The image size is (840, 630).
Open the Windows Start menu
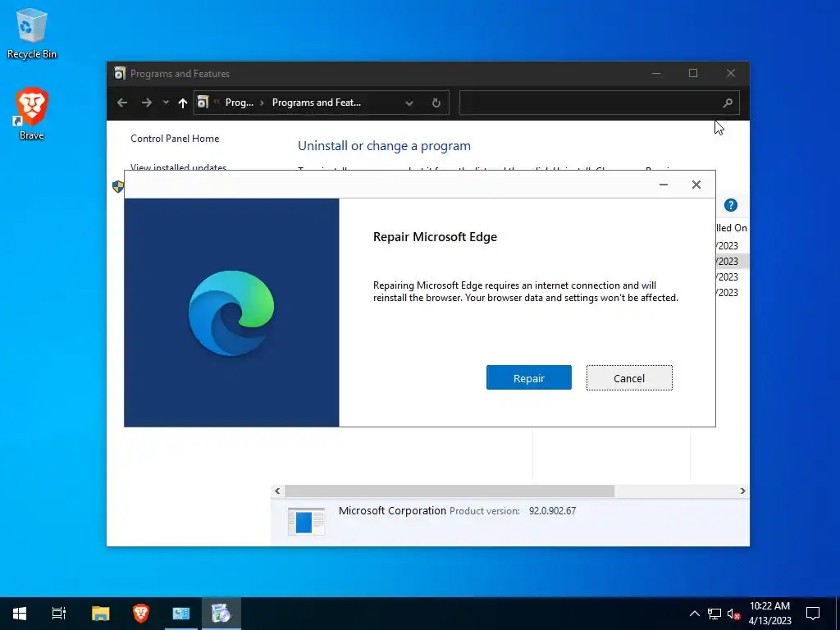[x=20, y=614]
